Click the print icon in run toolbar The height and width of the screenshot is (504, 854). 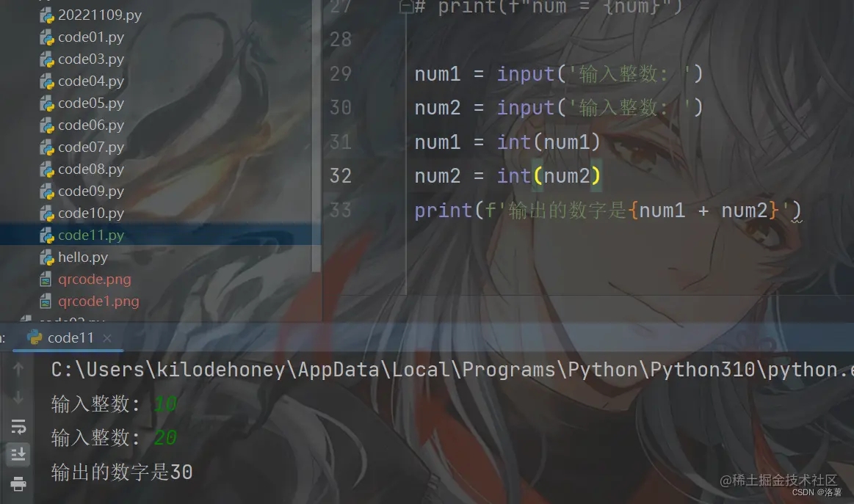point(18,483)
